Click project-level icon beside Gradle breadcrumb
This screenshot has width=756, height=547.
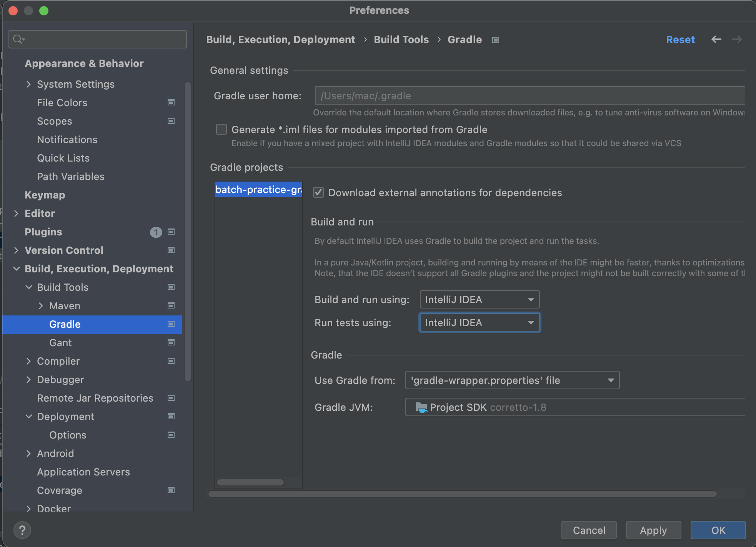point(496,40)
